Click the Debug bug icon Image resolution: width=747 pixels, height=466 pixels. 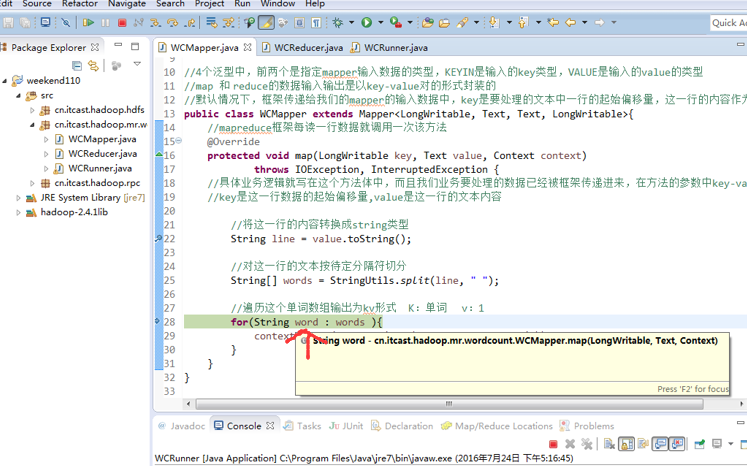[338, 22]
